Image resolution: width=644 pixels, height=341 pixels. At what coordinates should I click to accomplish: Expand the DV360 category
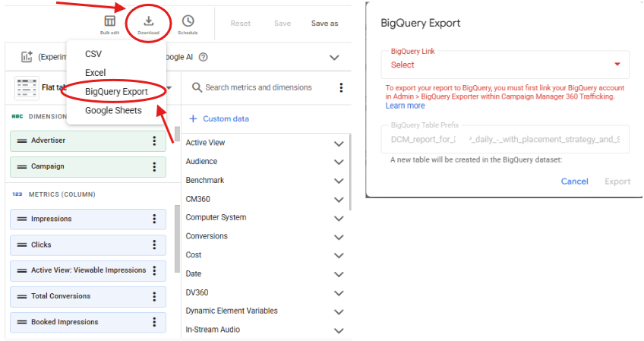[x=339, y=293]
